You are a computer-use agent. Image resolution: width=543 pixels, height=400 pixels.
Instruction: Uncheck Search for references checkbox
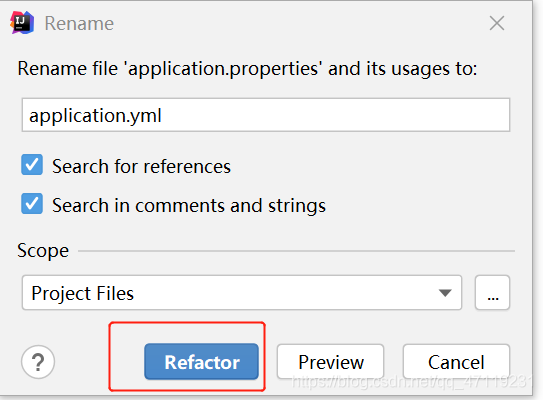click(32, 165)
